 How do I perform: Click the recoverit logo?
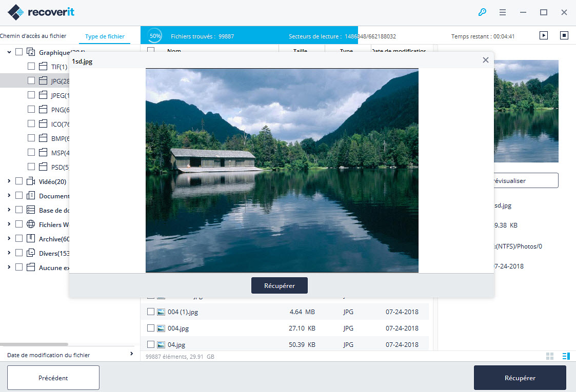click(x=41, y=12)
